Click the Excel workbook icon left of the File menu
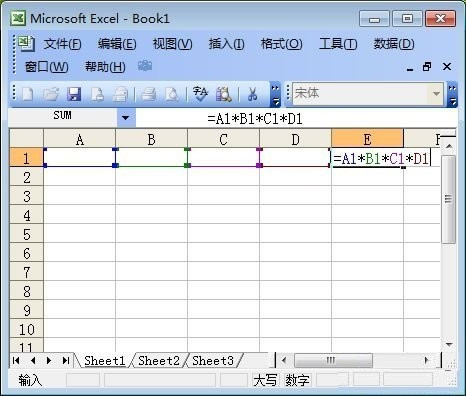Screen dimensions: 466x396 (x=26, y=43)
